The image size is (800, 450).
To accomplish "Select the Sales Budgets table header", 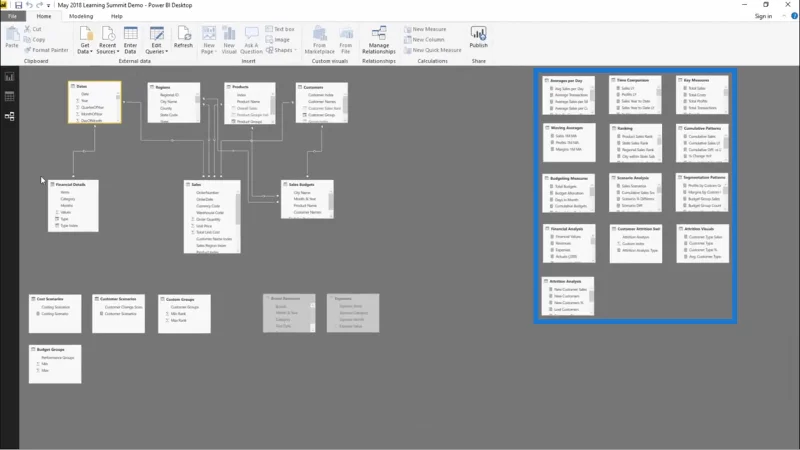I will [307, 184].
